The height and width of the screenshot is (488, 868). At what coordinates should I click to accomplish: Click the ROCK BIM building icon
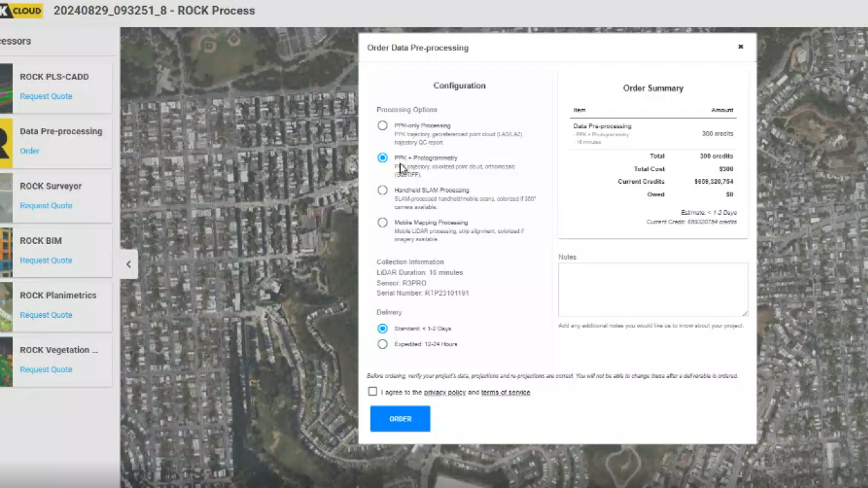click(x=6, y=252)
